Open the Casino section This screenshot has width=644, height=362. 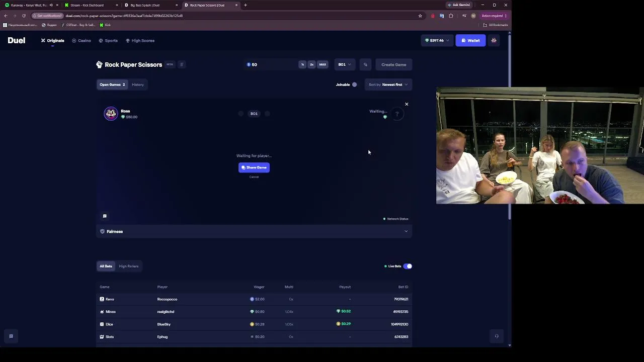tap(82, 40)
